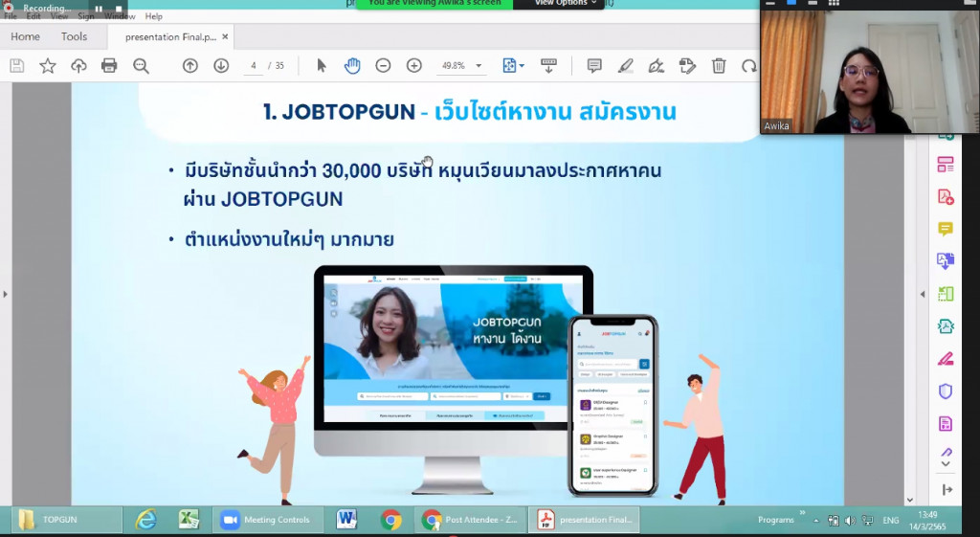Choose the arrow selection tool
This screenshot has width=980, height=537.
pos(322,65)
